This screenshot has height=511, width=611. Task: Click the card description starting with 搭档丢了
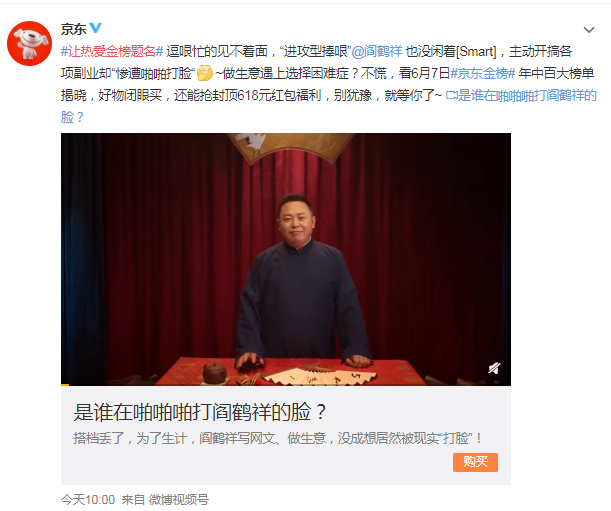coord(278,438)
